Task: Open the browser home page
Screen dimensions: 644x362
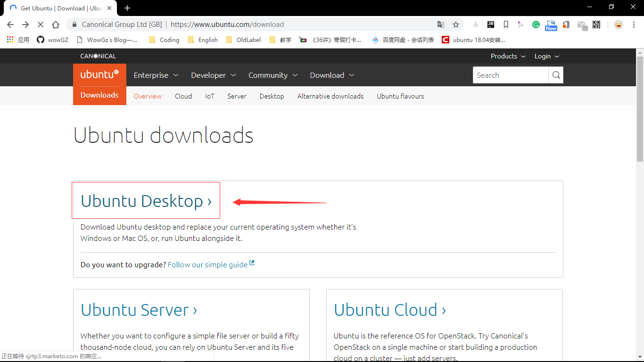Action: 56,25
